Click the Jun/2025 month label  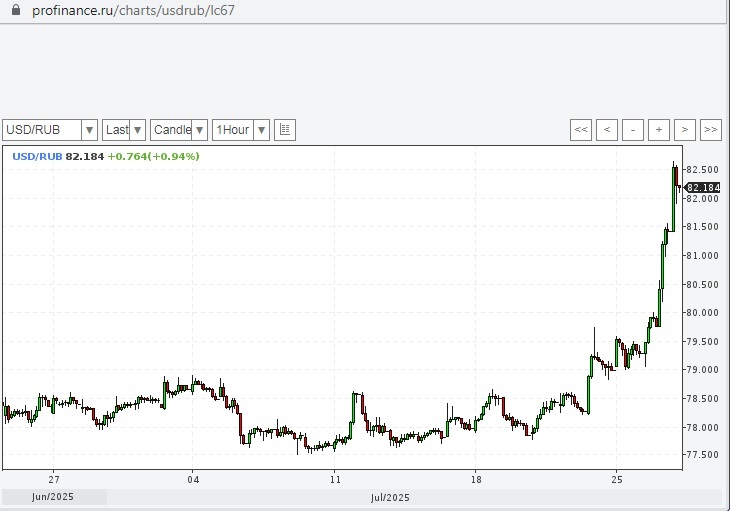pos(54,497)
